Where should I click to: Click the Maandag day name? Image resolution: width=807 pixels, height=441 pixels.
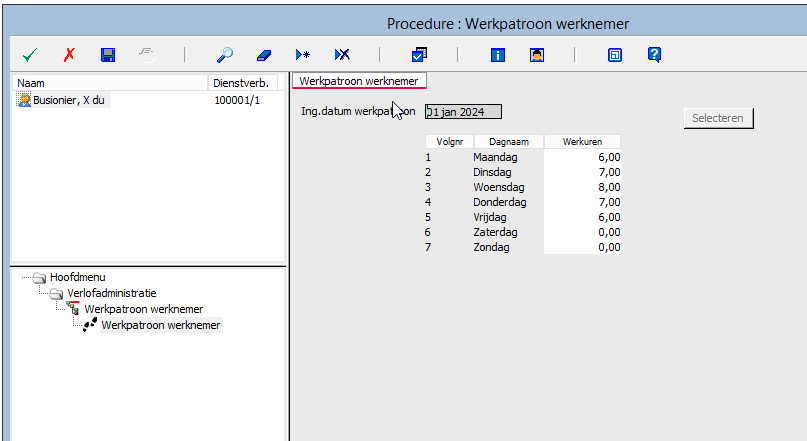495,157
